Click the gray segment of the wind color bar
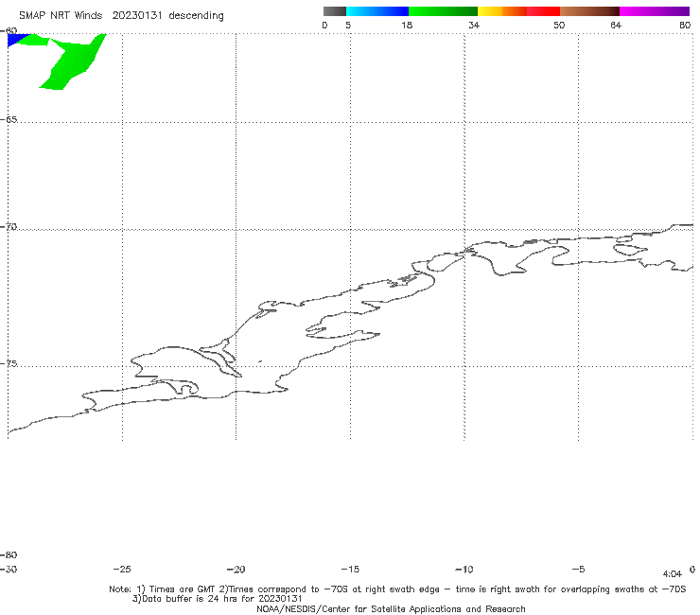Screen dimensions: 700x615 point(334,11)
